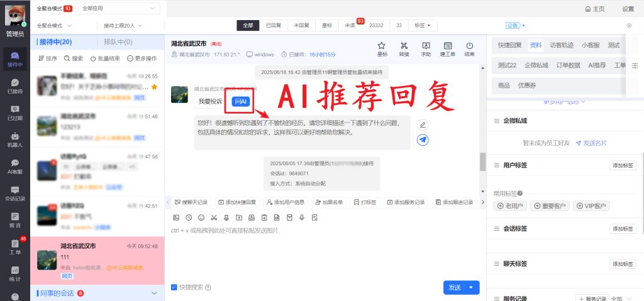Switch to the 访客轨迹 tab
The image size is (644, 301).
561,45
